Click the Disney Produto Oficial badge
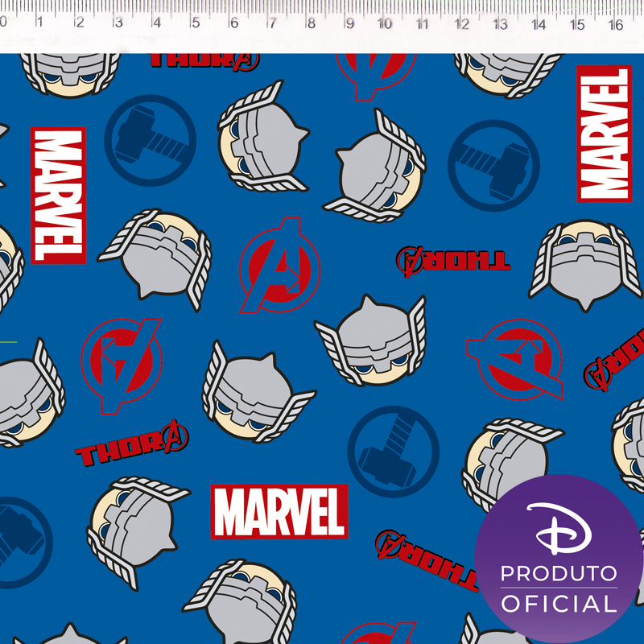 click(559, 558)
